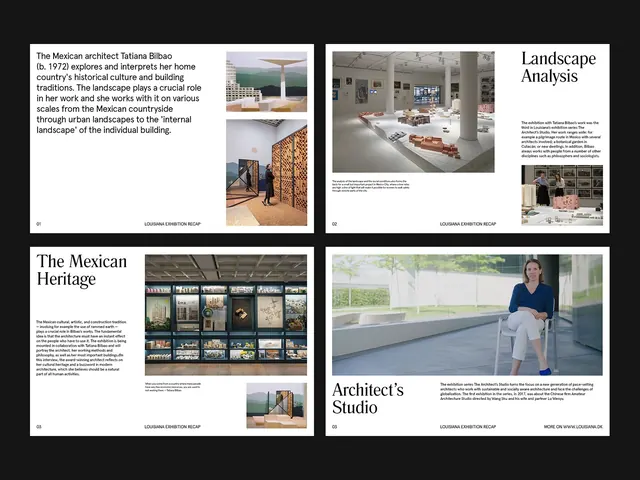Click LOUISIANA EXHIBITION RECAP footer on page 01
The image size is (640, 480).
tap(173, 224)
